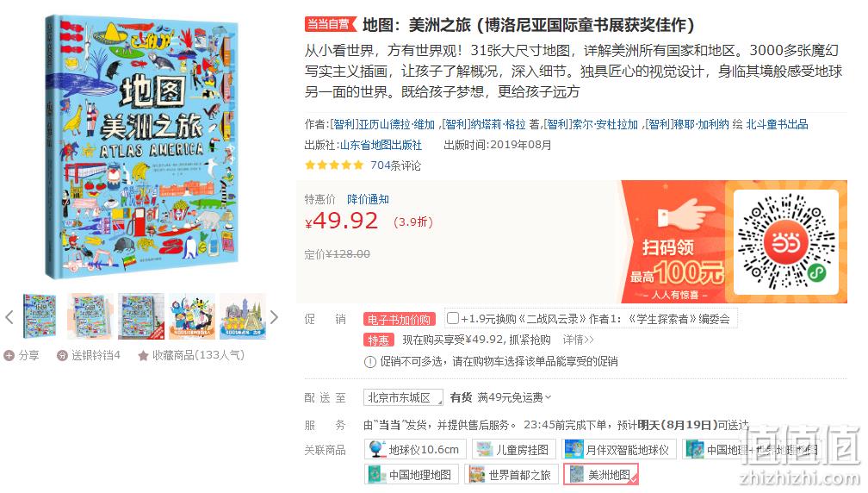Select the 美洲地图 related product option

coord(601,475)
